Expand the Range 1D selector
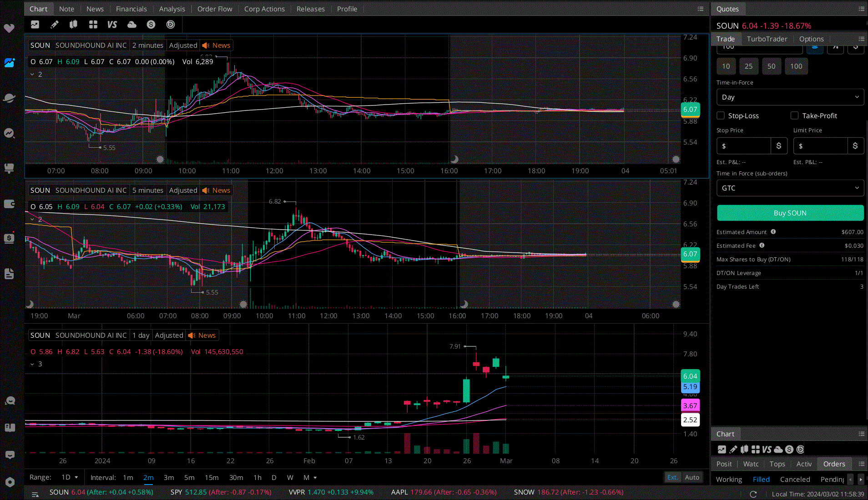 pos(69,477)
